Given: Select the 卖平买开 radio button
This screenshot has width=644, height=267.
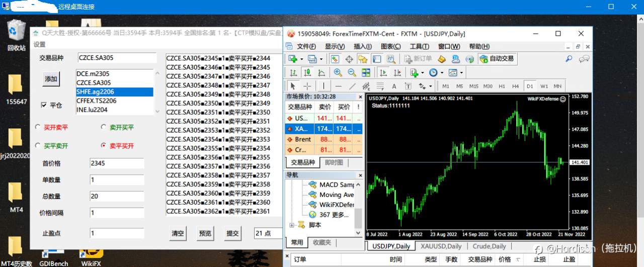Looking at the screenshot, I should coord(104,146).
